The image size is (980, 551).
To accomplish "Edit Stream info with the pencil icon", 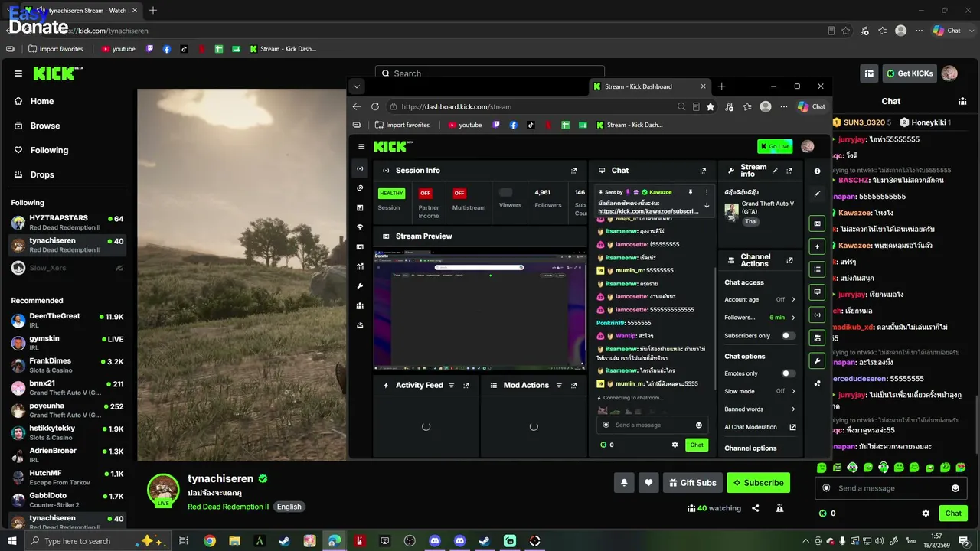I will pos(775,171).
